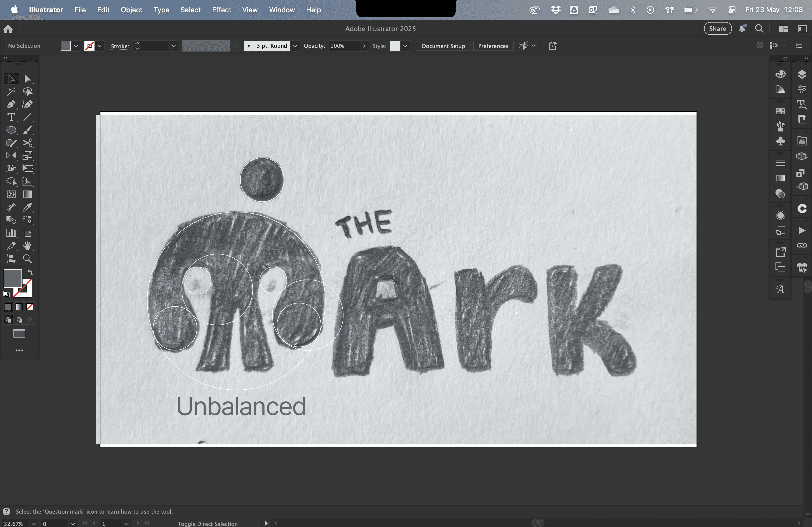Choose the Ellipse tool
The width and height of the screenshot is (812, 527).
click(11, 130)
